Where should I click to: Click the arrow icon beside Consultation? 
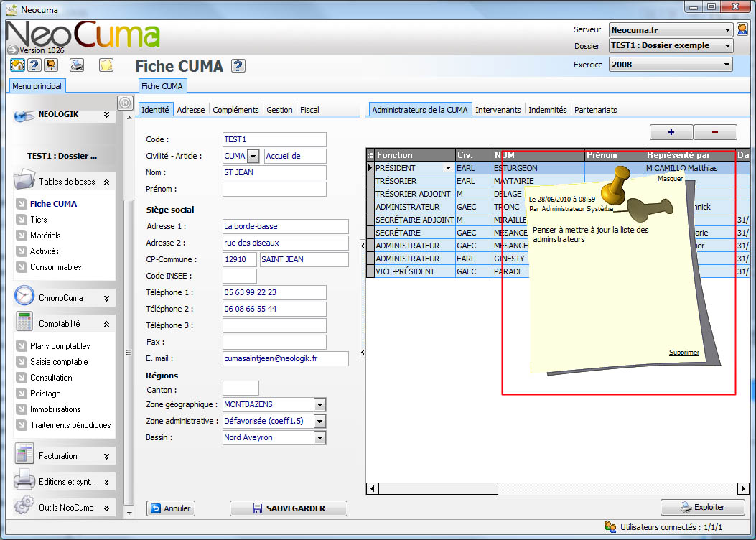[22, 378]
